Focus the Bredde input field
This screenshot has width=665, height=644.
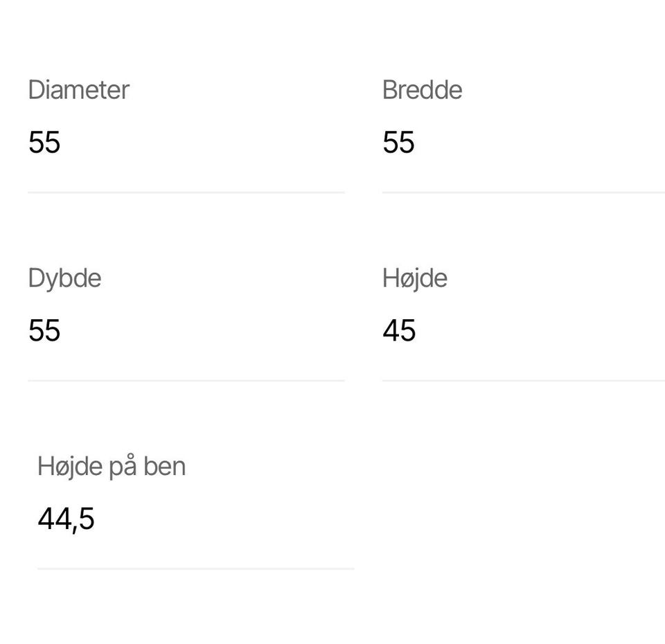(523, 143)
